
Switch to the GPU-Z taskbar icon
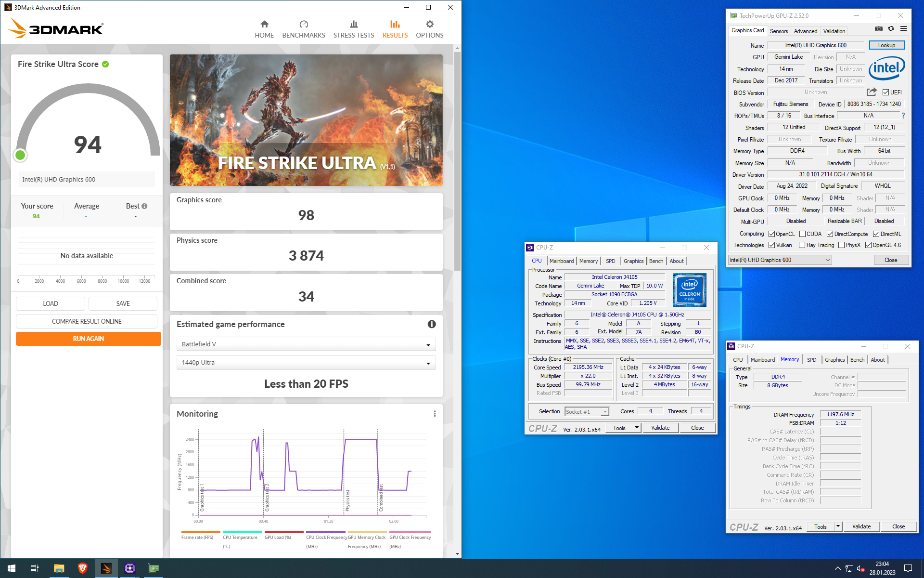pos(153,568)
